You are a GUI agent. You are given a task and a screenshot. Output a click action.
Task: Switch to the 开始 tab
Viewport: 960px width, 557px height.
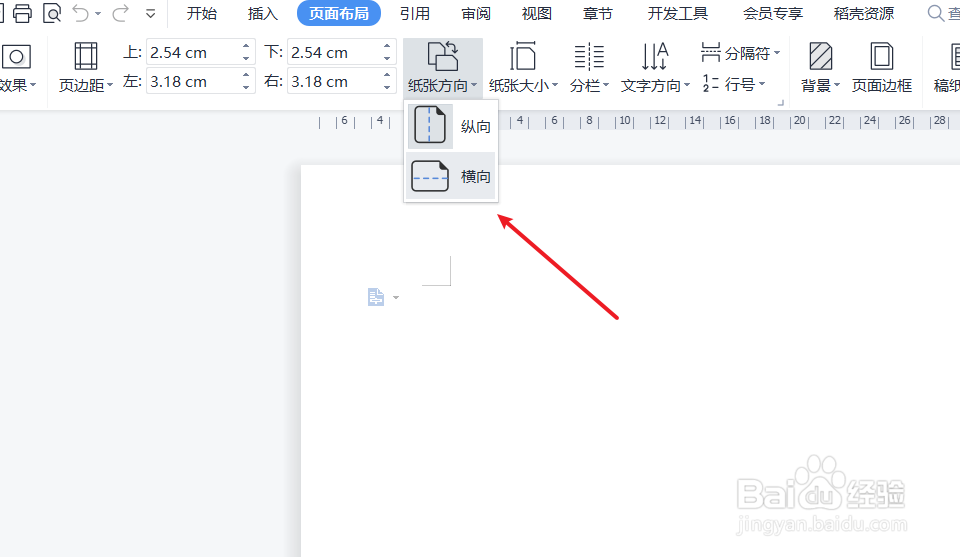coord(201,13)
